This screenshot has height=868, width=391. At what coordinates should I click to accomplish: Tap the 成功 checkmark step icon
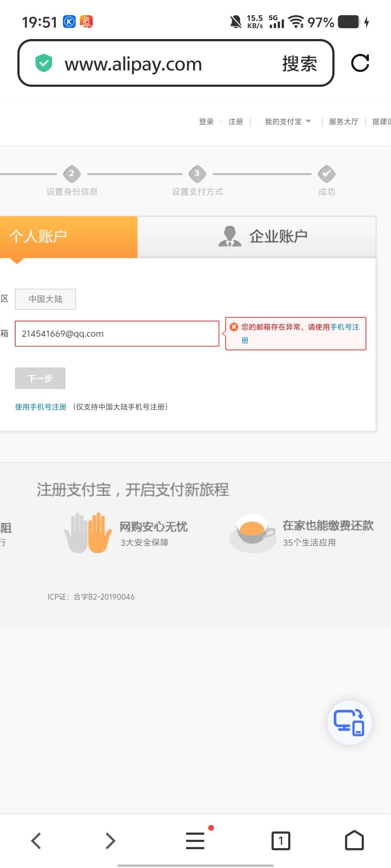coord(327,174)
